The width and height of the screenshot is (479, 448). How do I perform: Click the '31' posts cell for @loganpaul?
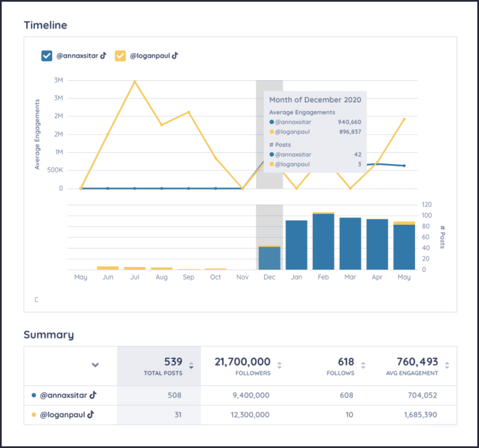(x=178, y=415)
